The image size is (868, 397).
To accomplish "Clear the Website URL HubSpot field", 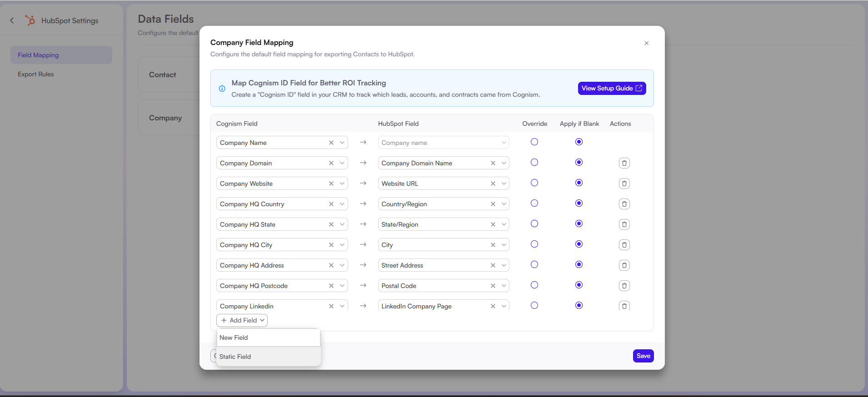I will coord(493,184).
